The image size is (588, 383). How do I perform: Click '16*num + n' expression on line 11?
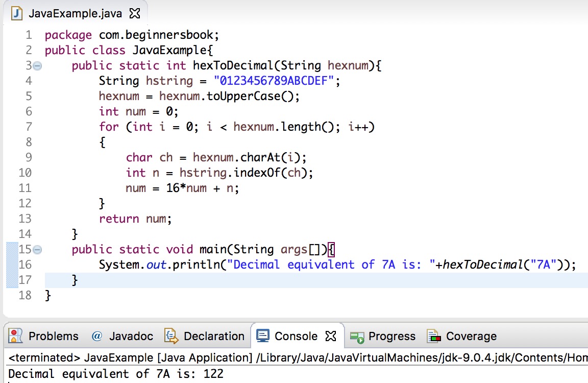pos(200,188)
